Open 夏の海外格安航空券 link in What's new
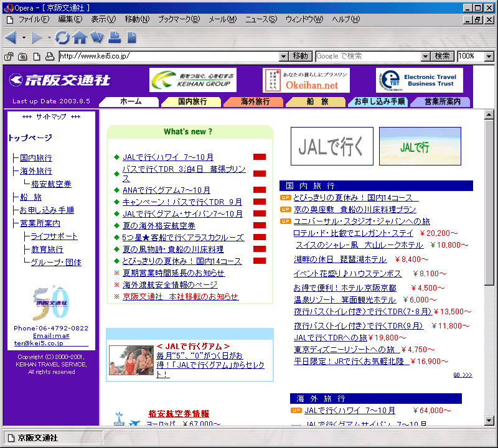This screenshot has width=498, height=448. (159, 226)
